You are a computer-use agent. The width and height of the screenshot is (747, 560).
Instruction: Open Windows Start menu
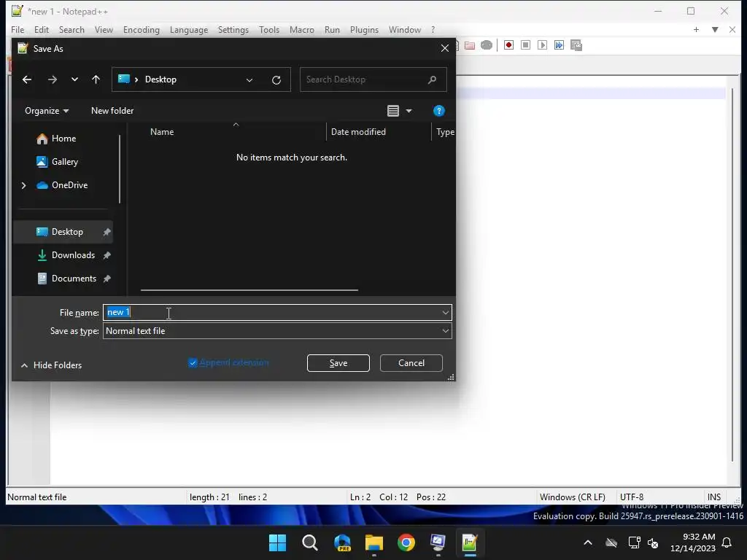coord(277,542)
